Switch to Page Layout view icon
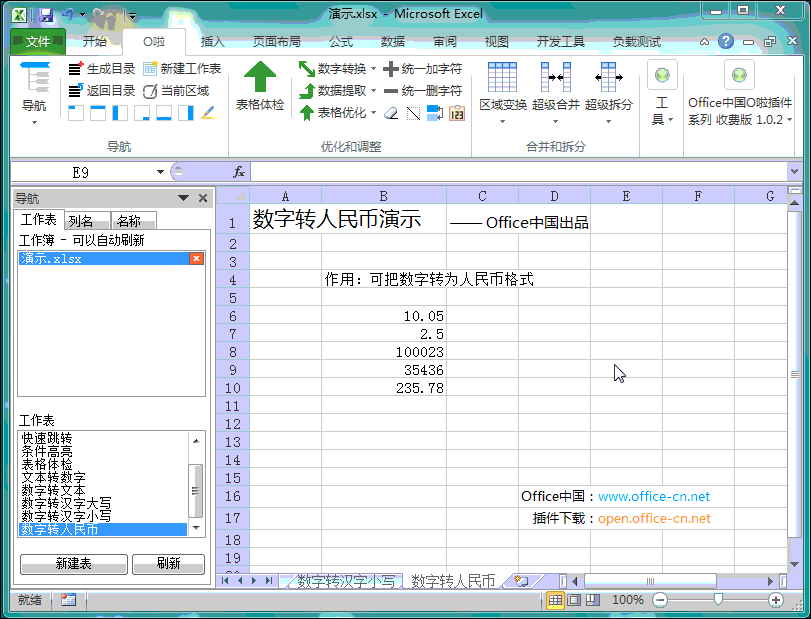This screenshot has width=811, height=619. [574, 600]
